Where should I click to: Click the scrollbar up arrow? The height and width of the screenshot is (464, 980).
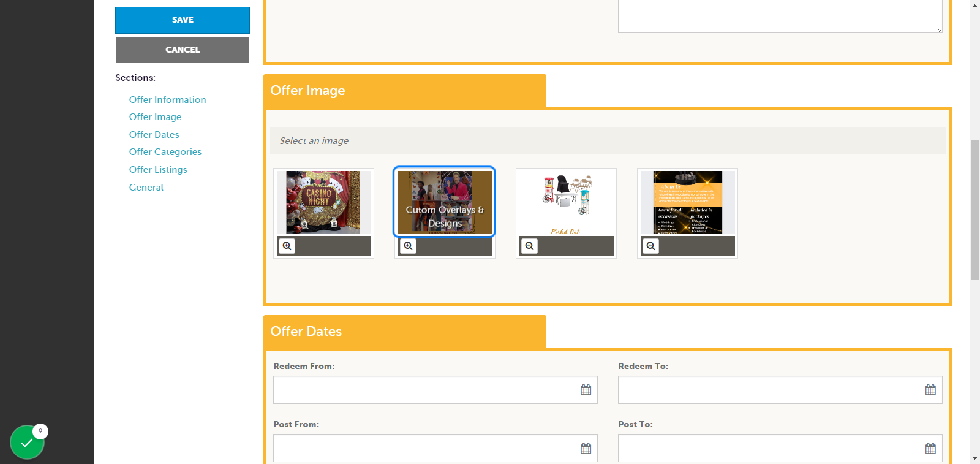pos(974,5)
